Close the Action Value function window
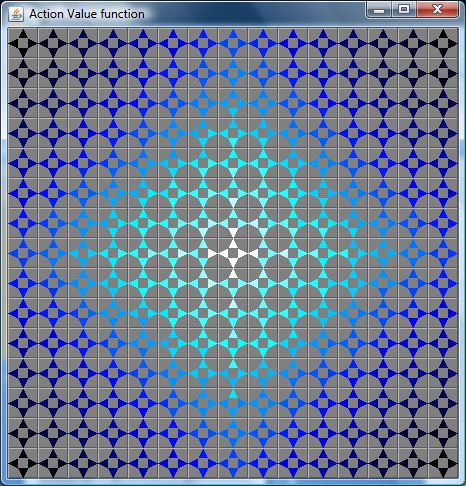Screen dimensions: 466x486 coord(437,9)
